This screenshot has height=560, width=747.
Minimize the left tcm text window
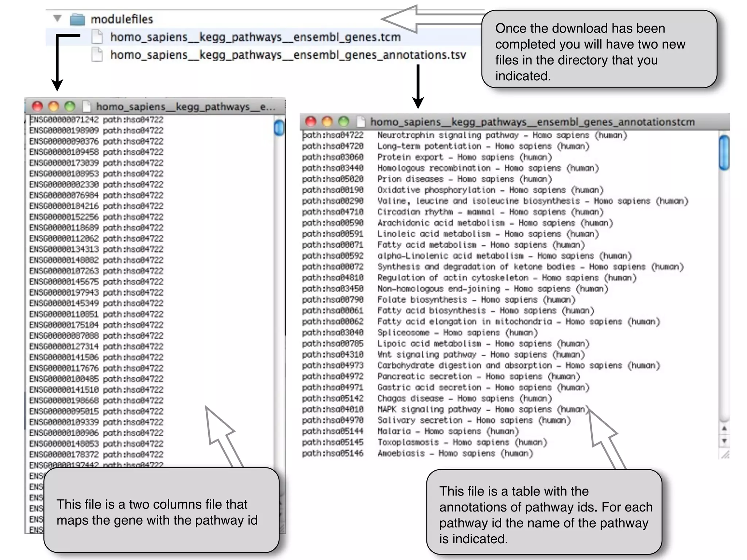[54, 106]
